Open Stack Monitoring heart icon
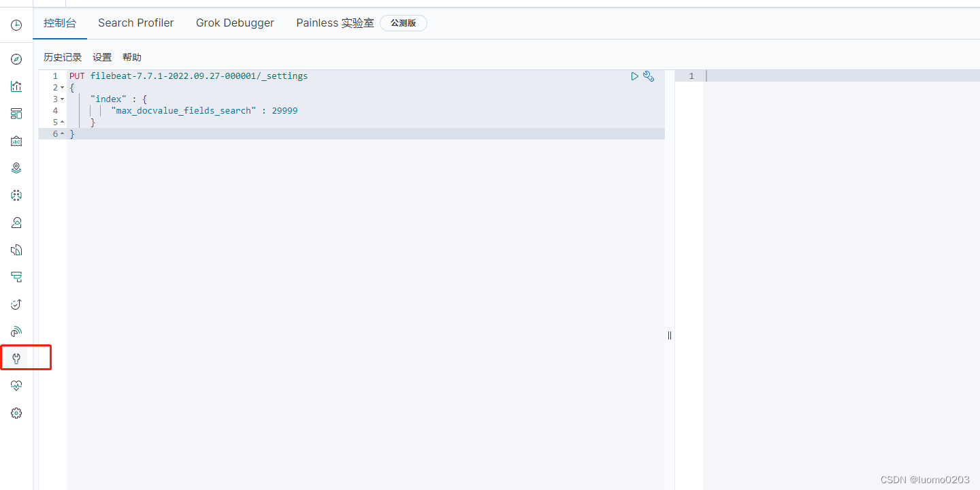 [x=16, y=385]
